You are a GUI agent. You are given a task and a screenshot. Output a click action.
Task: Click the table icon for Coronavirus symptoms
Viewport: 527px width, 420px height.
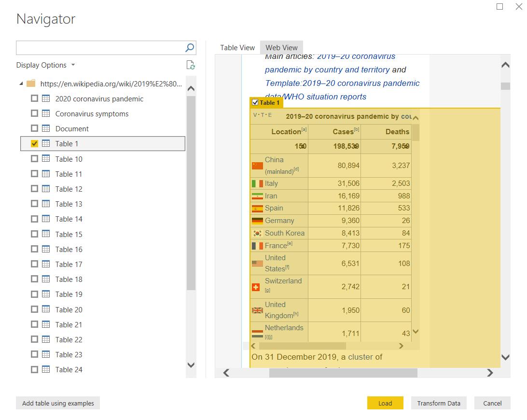point(46,113)
